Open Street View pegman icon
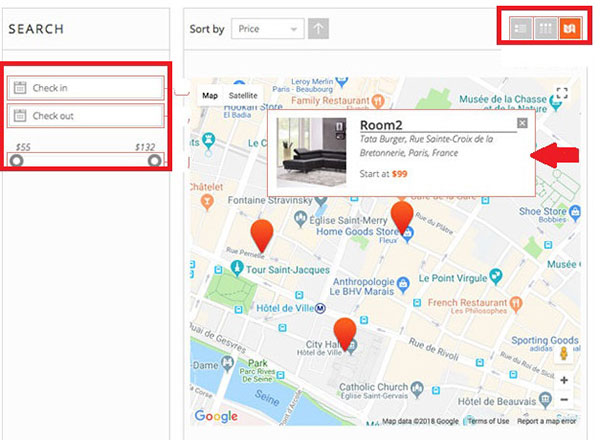Image resolution: width=600 pixels, height=440 pixels. [x=564, y=354]
